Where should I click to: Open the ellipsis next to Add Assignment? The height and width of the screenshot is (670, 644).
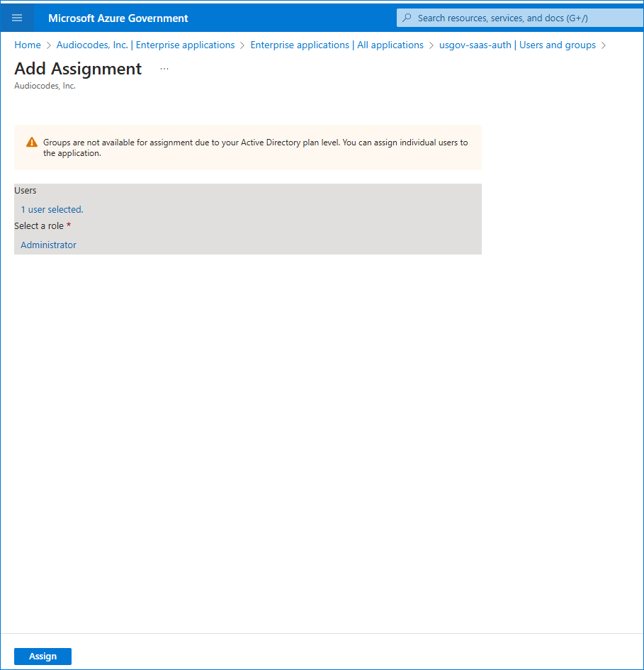pos(164,69)
